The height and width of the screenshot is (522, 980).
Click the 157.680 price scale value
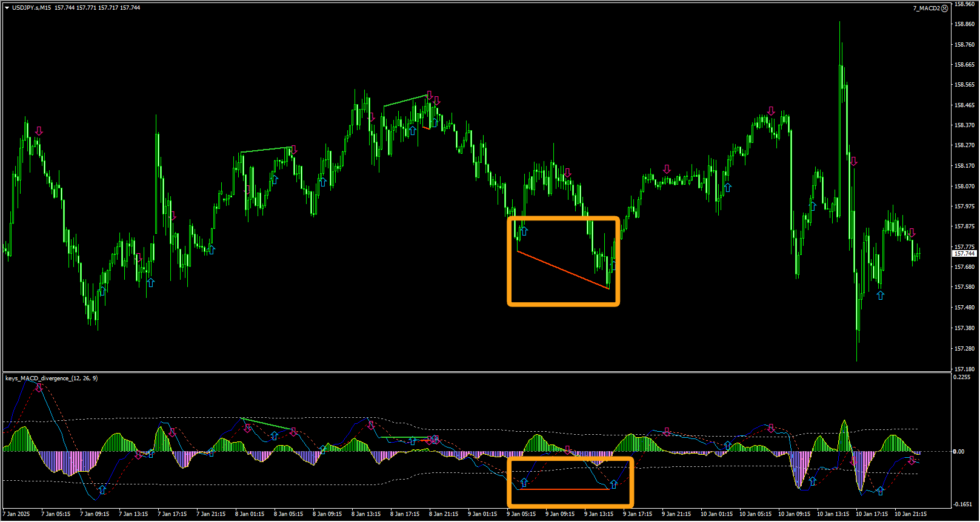point(964,267)
